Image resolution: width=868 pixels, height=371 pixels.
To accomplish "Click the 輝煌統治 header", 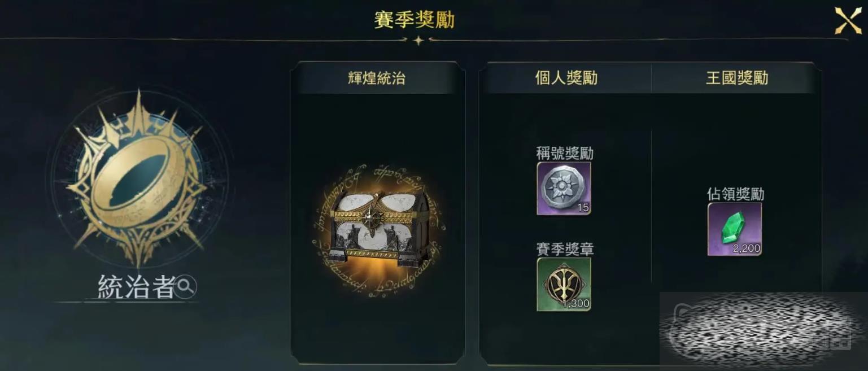I will (377, 78).
